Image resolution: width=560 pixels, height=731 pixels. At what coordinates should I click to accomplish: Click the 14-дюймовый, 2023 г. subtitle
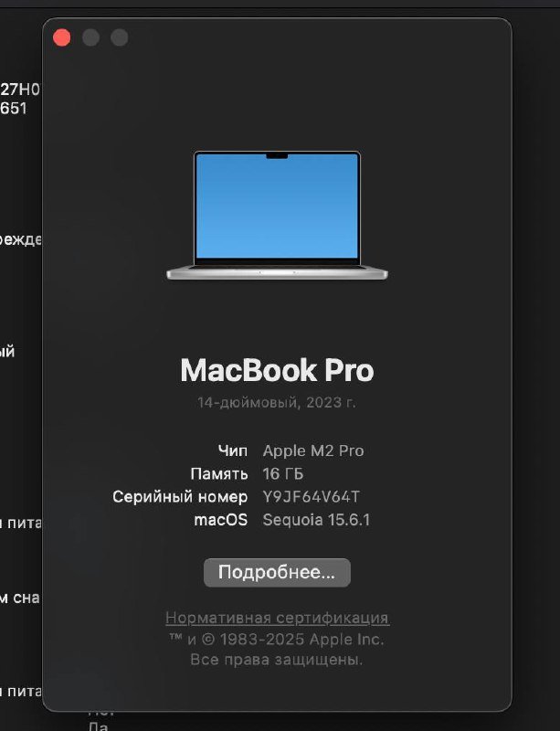tap(277, 402)
